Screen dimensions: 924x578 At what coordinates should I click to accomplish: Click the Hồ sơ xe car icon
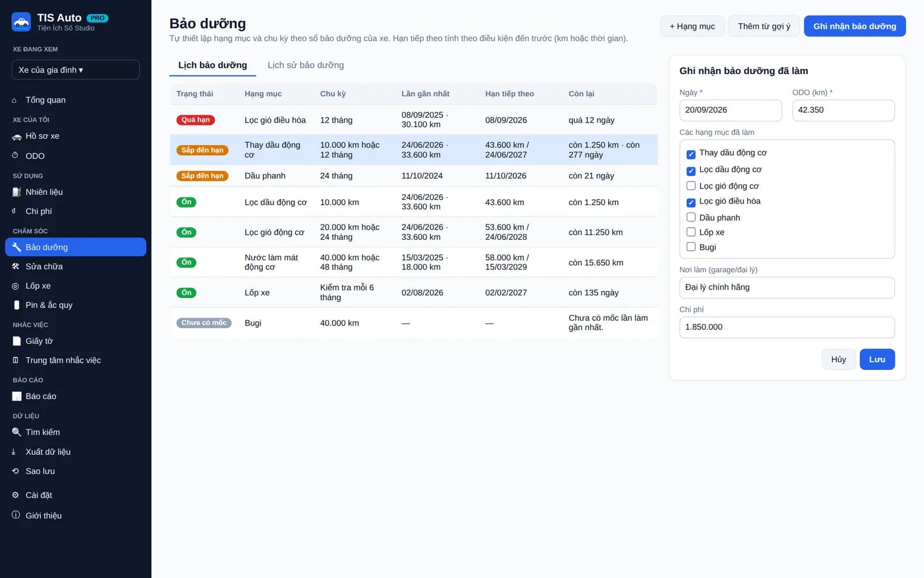point(16,136)
